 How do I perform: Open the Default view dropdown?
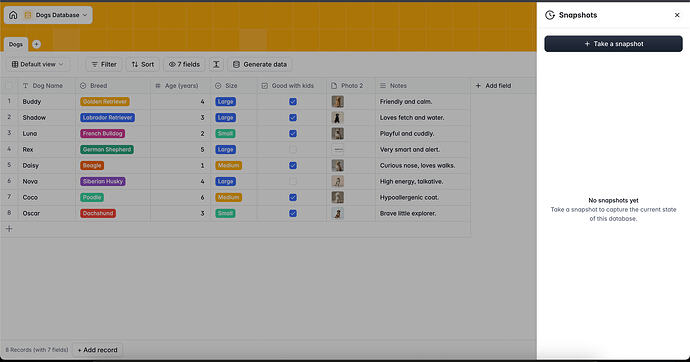coord(38,64)
